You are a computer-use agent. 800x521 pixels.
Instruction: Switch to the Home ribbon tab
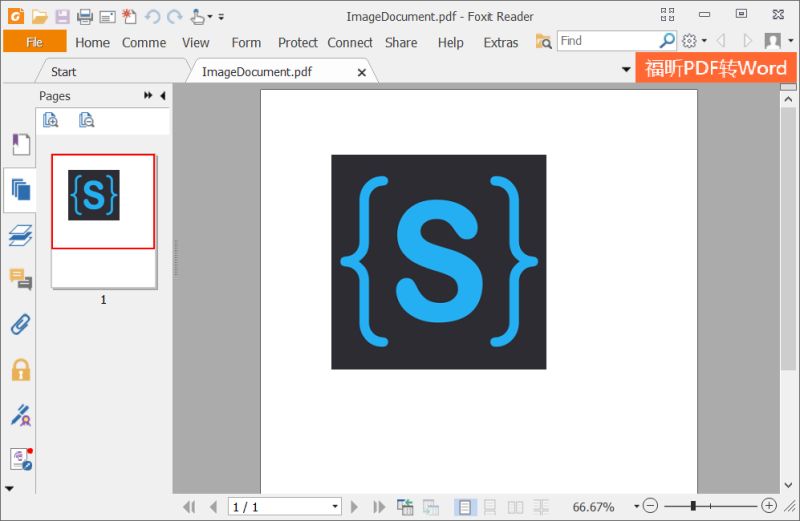[x=92, y=42]
